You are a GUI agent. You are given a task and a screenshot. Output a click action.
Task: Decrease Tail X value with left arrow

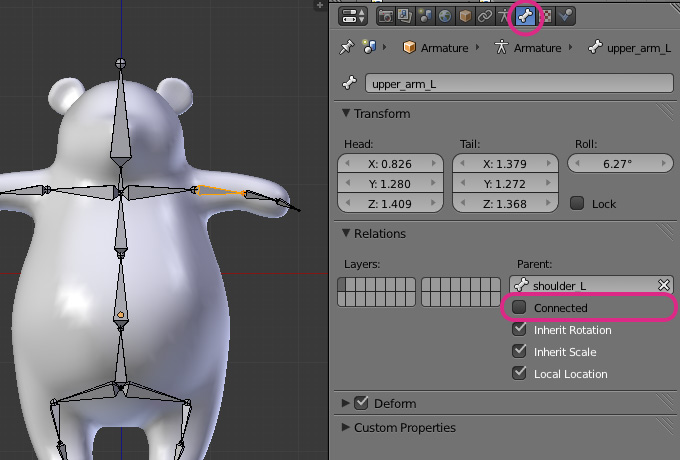coord(462,163)
